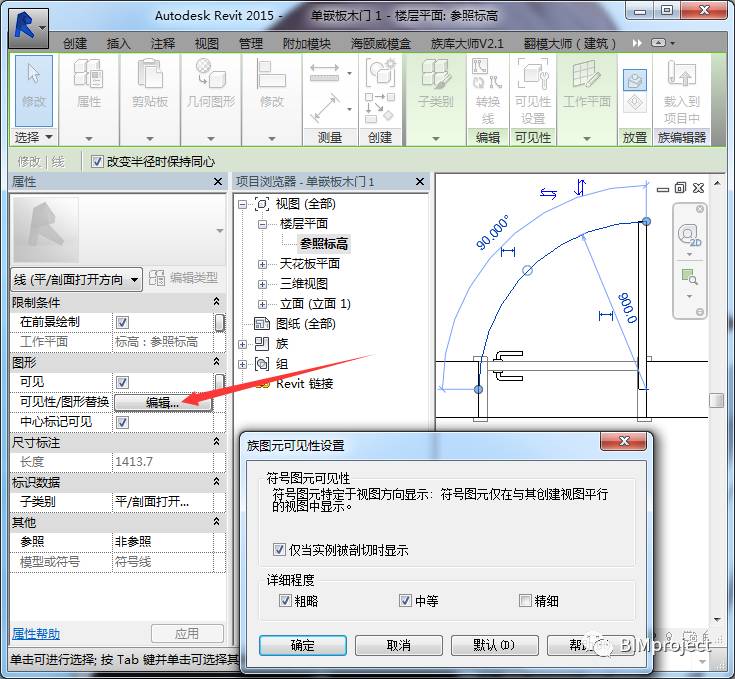This screenshot has width=735, height=679.
Task: Click the Geometry ribbon panel icon
Action: click(210, 74)
